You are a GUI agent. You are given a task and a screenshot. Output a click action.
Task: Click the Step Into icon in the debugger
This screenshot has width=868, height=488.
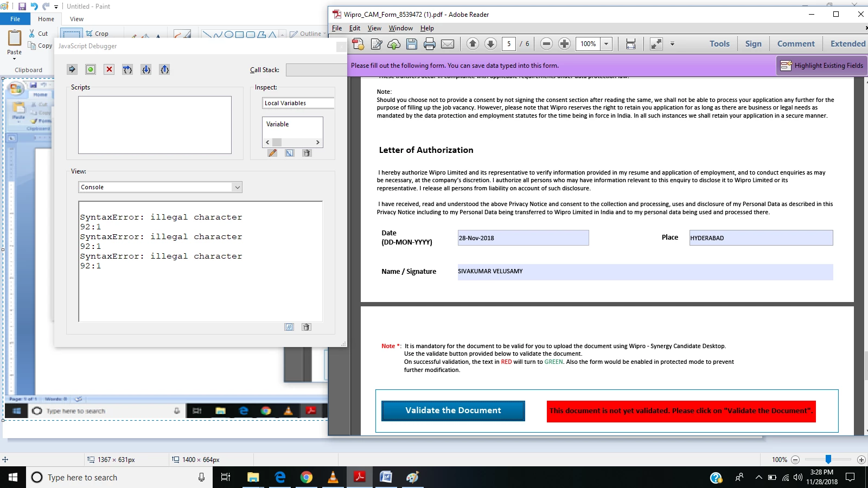tap(146, 69)
